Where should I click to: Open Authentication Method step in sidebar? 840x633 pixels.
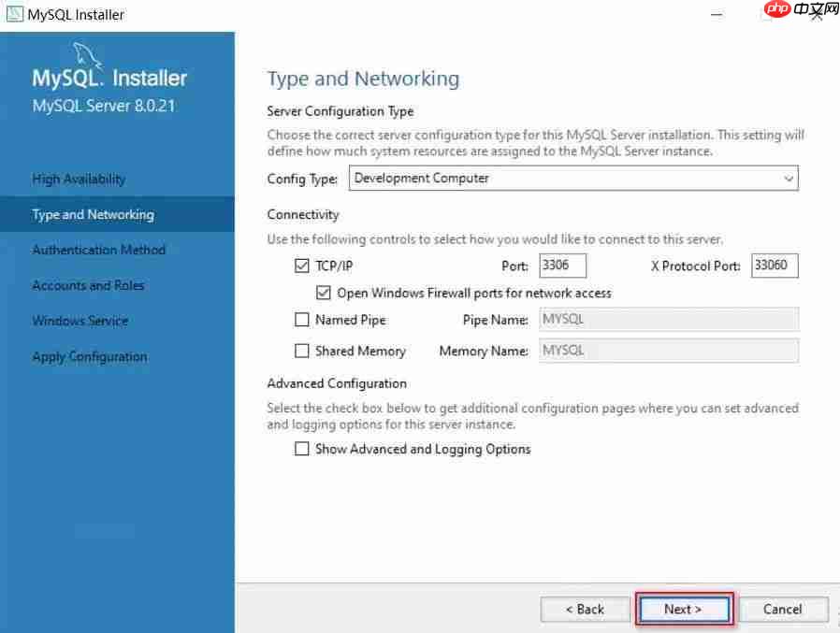(x=98, y=250)
